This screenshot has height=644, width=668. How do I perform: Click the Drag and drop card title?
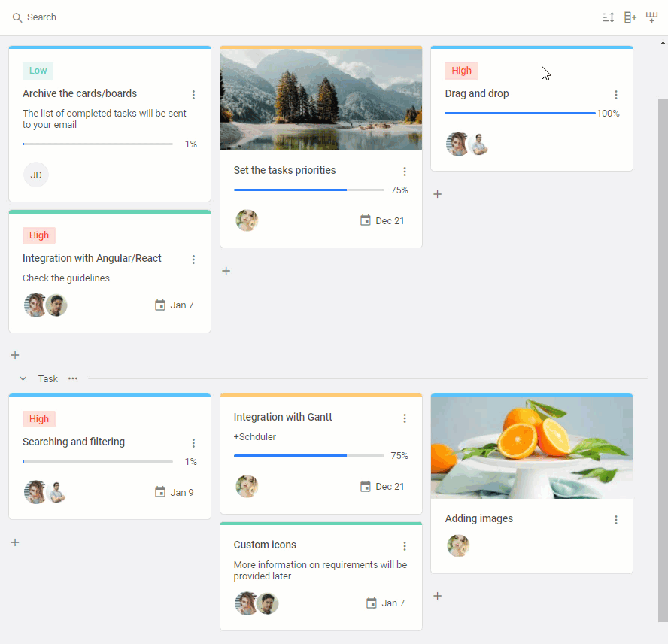(477, 93)
